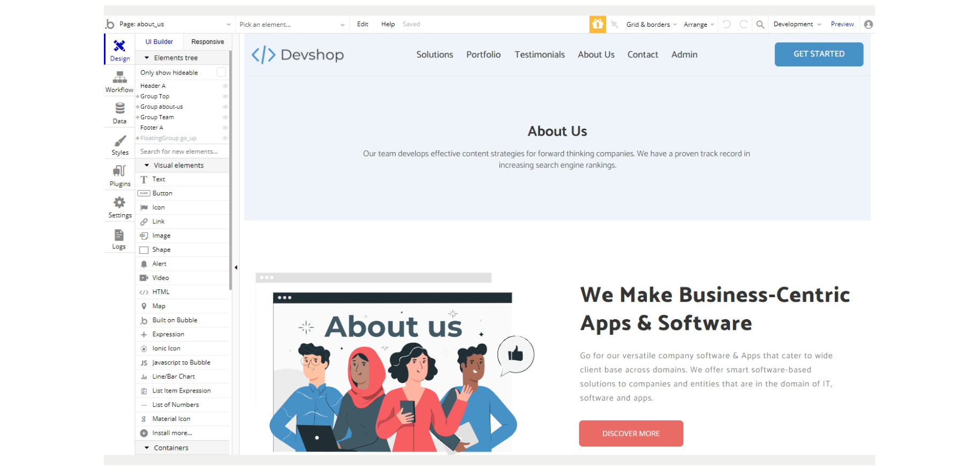Open the Grid & borders dropdown
The height and width of the screenshot is (468, 980).
tap(651, 24)
